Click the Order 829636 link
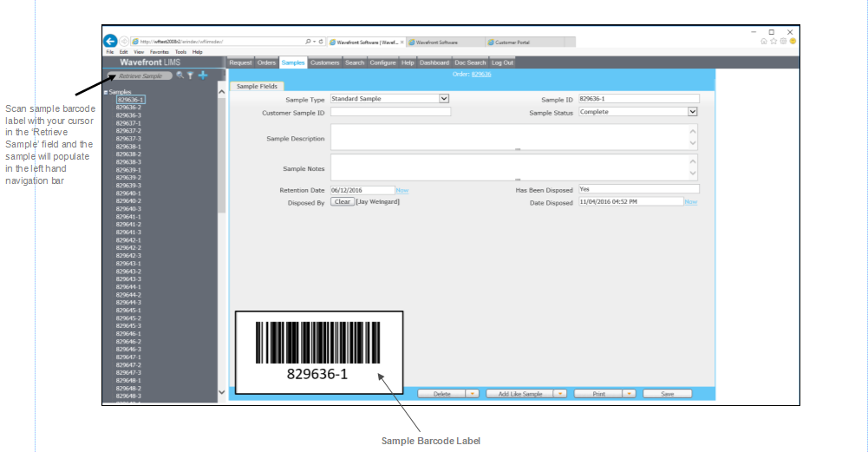 pos(481,75)
